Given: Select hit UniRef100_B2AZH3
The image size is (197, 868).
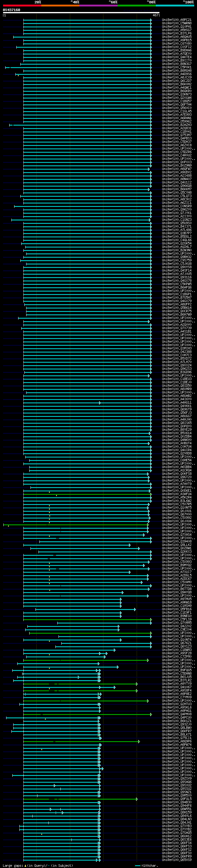Looking at the screenshot, I should 177,125.
